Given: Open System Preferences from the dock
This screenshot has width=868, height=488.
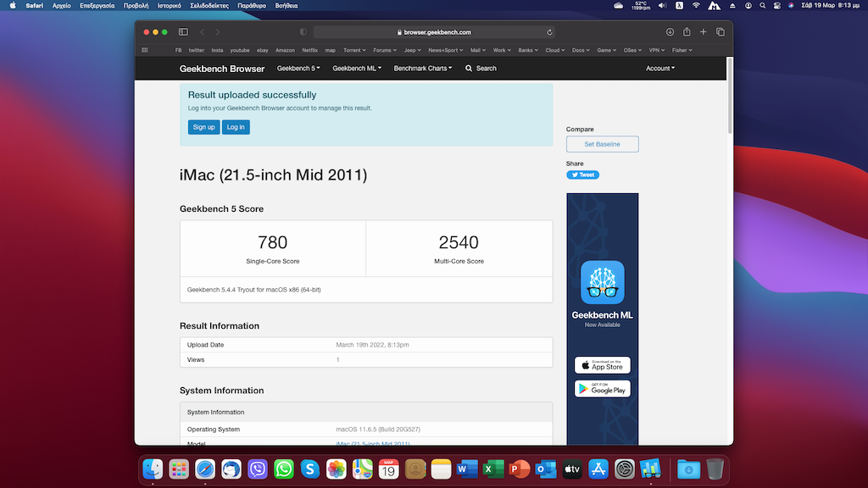Looking at the screenshot, I should [x=625, y=469].
